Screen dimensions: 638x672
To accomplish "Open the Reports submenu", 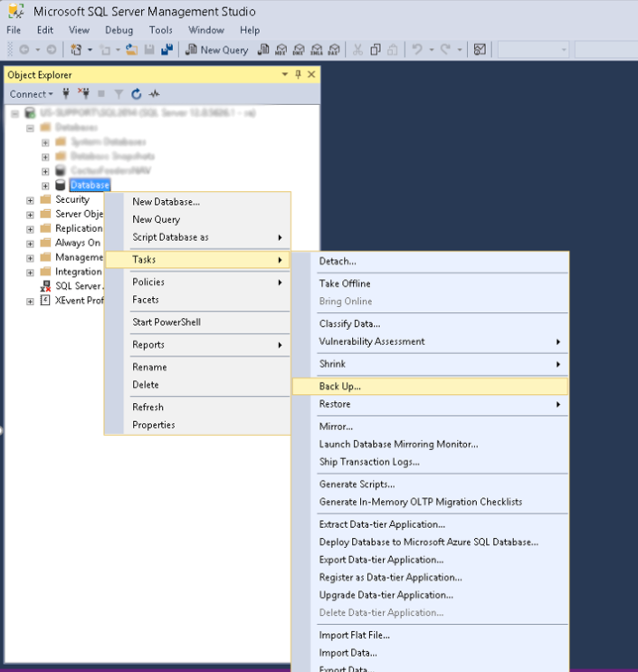I will click(197, 344).
